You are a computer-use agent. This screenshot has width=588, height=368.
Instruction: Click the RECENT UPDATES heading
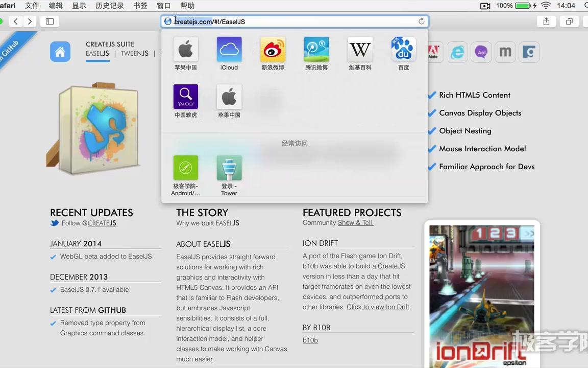pos(91,213)
